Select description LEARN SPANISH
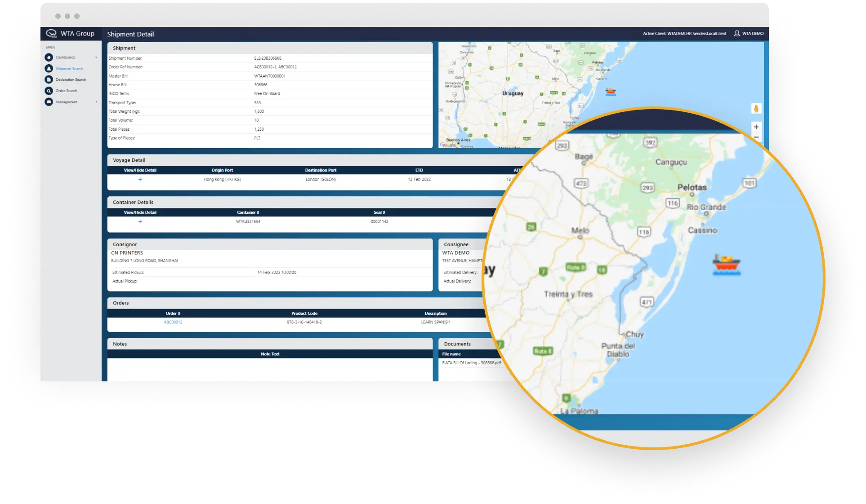Screen dimensions: 866x504 click(x=435, y=322)
